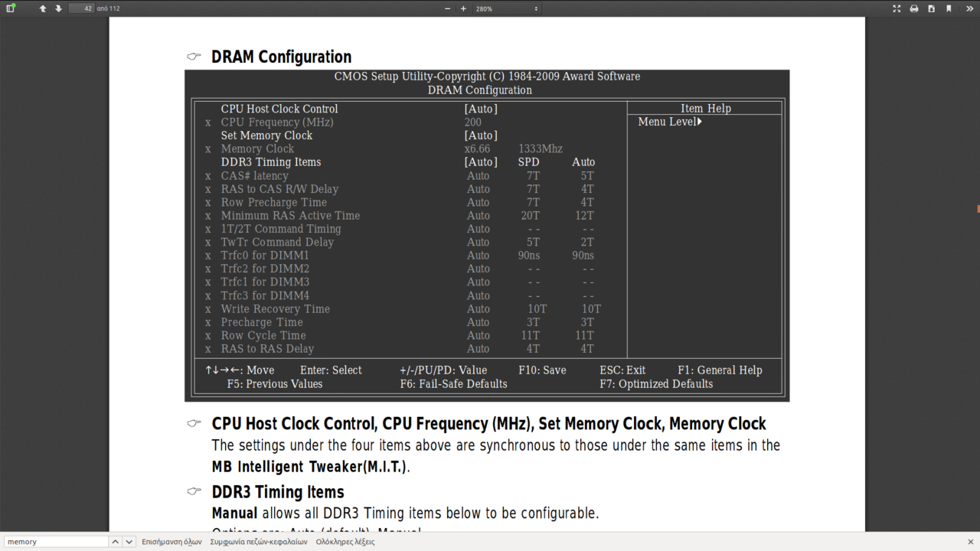Close the find bar
The image size is (980, 551).
(970, 541)
